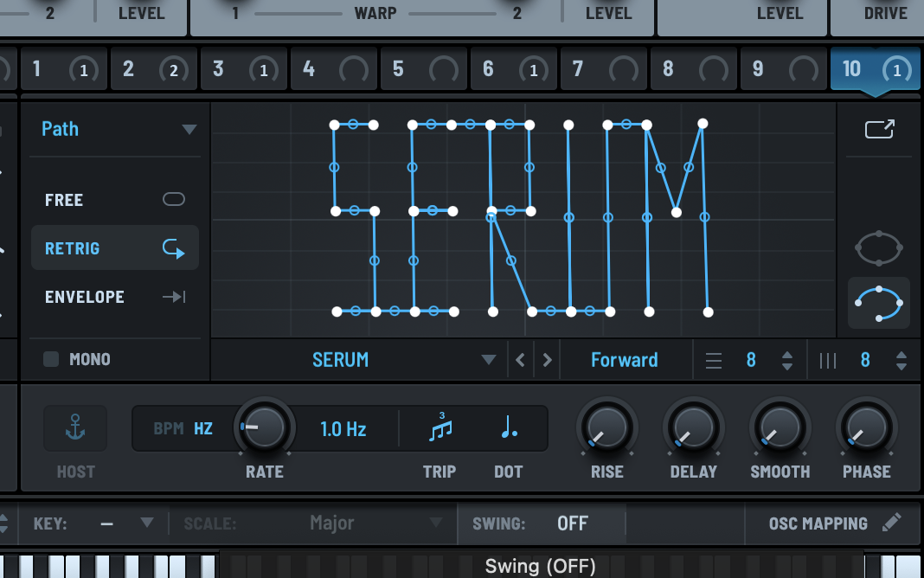Screen dimensions: 924x578
Task: Toggle the TRIP triplet icon
Action: [x=440, y=428]
